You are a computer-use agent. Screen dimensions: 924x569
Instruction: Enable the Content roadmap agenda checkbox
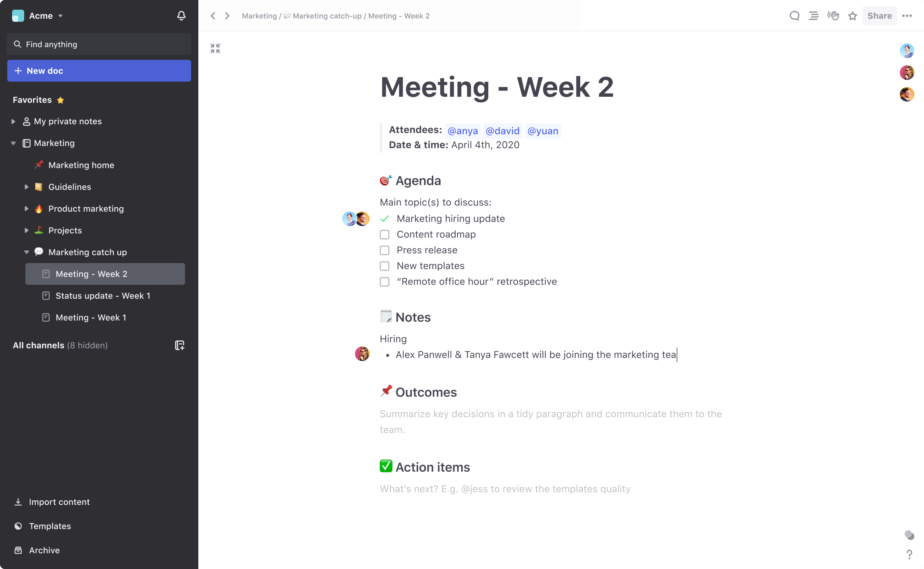(x=385, y=234)
